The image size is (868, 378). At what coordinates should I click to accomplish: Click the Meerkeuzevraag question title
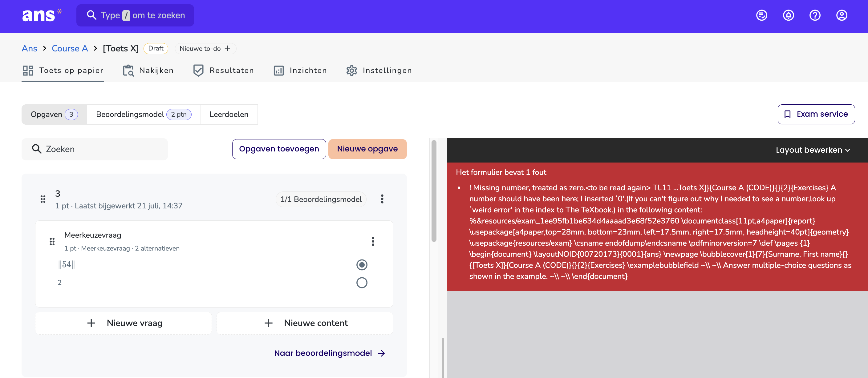tap(93, 235)
